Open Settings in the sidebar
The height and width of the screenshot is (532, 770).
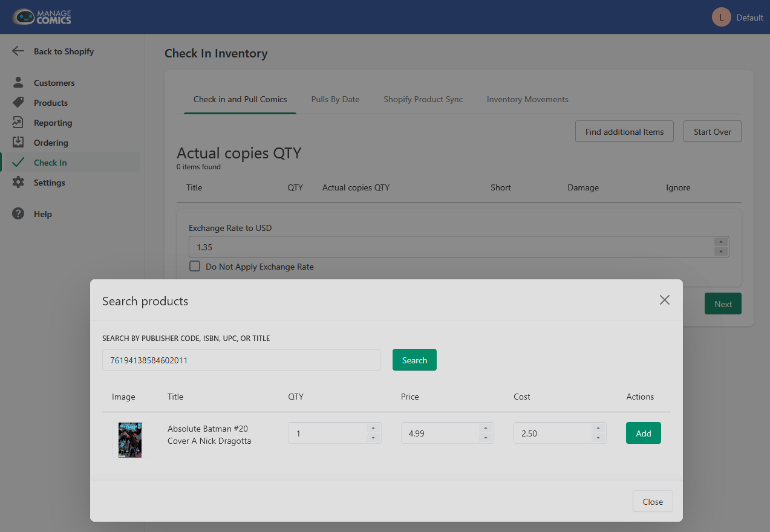click(50, 183)
